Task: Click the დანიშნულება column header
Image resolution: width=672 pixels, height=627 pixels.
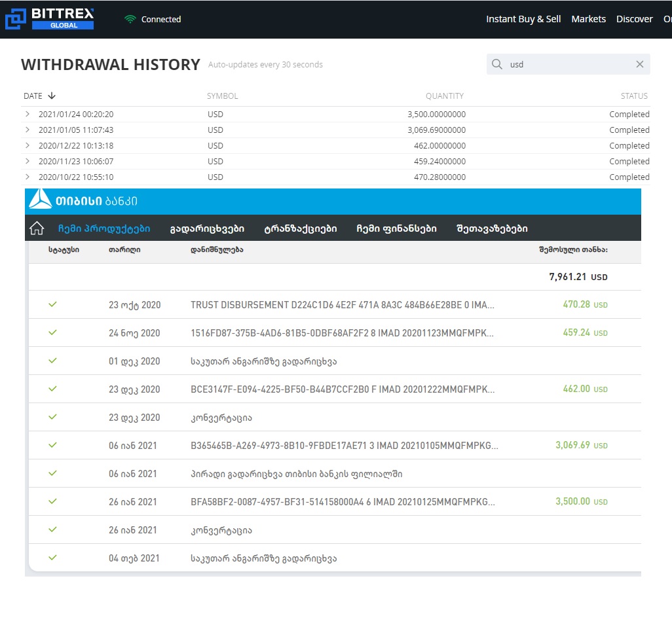Action: point(217,249)
